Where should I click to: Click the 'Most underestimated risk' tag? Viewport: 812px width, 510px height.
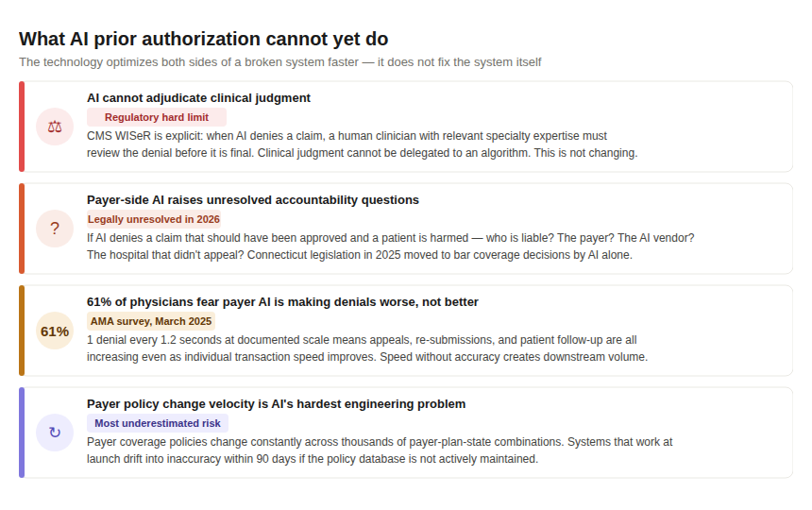click(158, 423)
